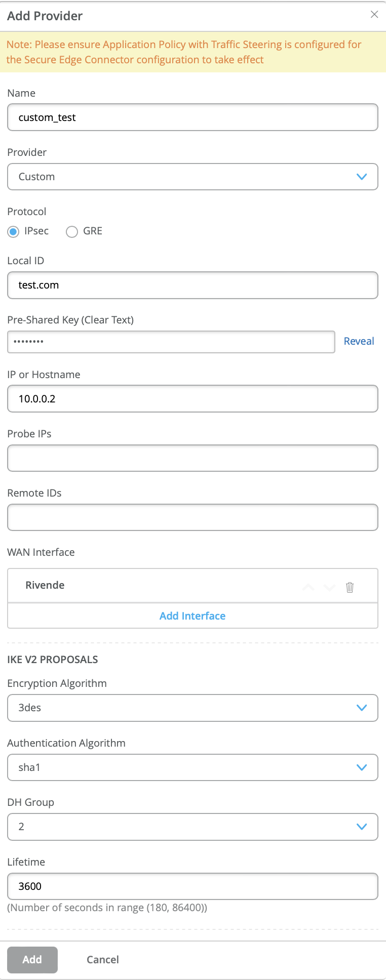The width and height of the screenshot is (386, 980).
Task: Delete the Rivende WAN interface
Action: (350, 587)
